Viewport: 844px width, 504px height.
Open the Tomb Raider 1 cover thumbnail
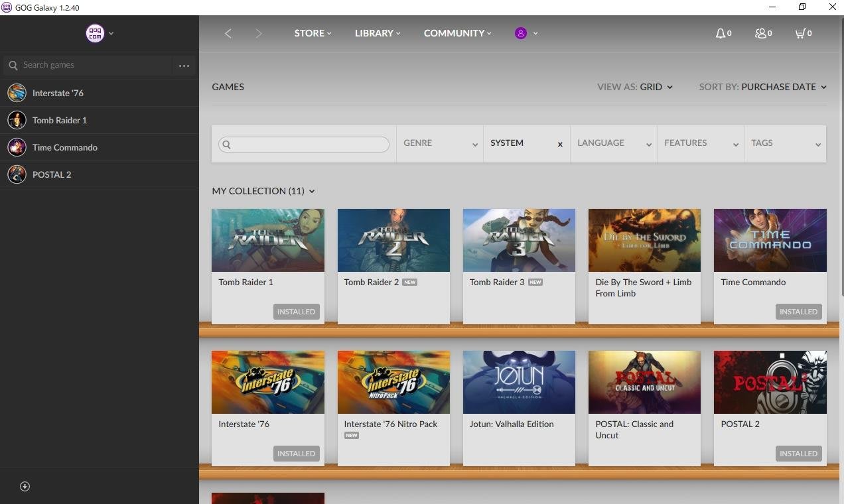[268, 240]
